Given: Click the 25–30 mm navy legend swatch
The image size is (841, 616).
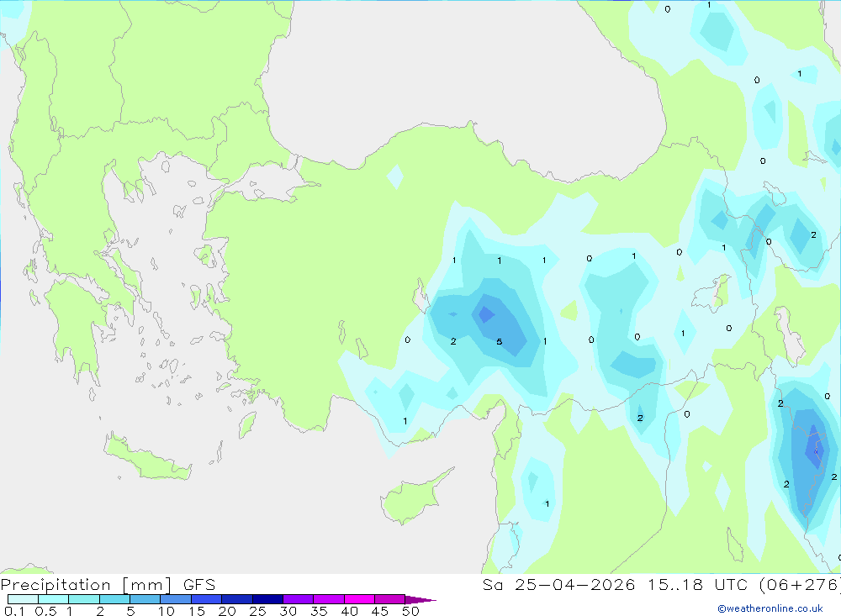Looking at the screenshot, I should 267,599.
